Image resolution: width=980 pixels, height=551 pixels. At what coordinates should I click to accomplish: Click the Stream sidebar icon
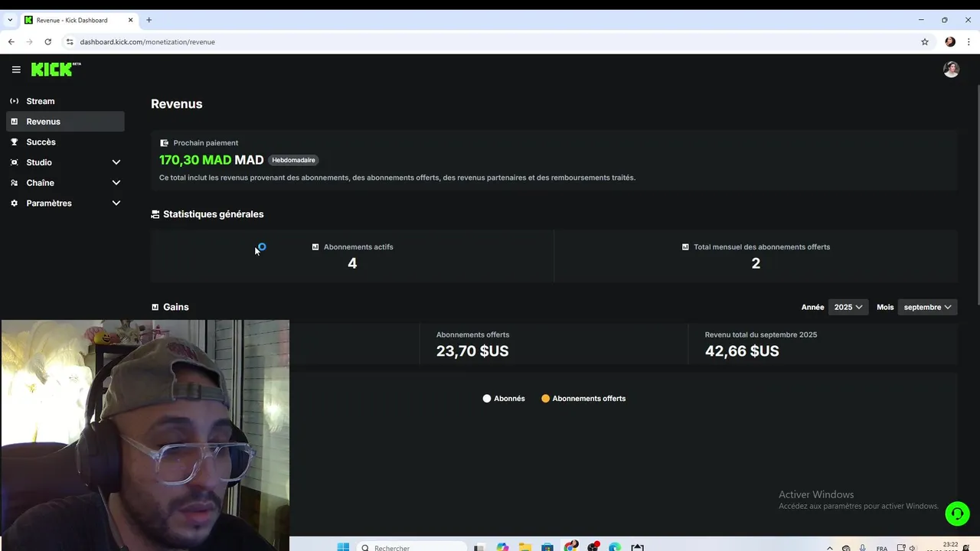pyautogui.click(x=14, y=101)
